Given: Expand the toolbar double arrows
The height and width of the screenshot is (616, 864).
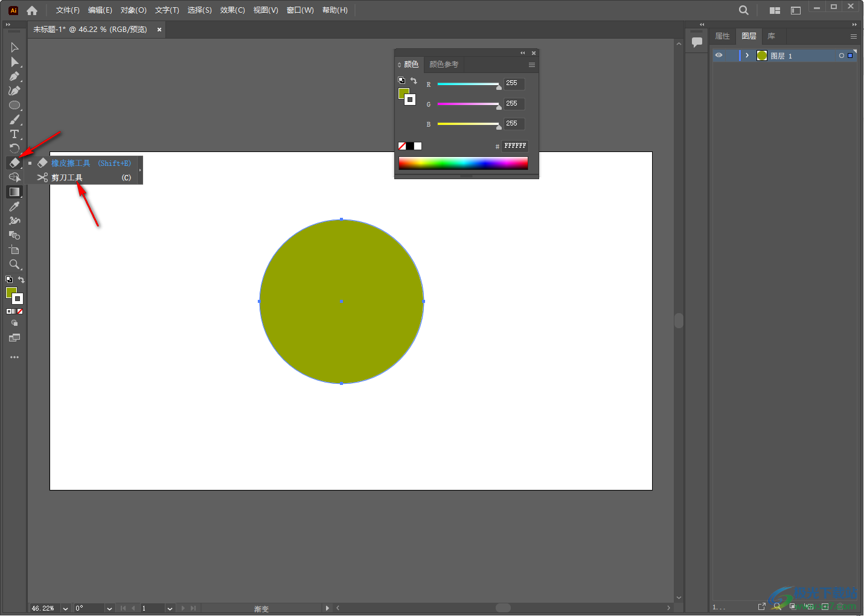Looking at the screenshot, I should [x=8, y=25].
